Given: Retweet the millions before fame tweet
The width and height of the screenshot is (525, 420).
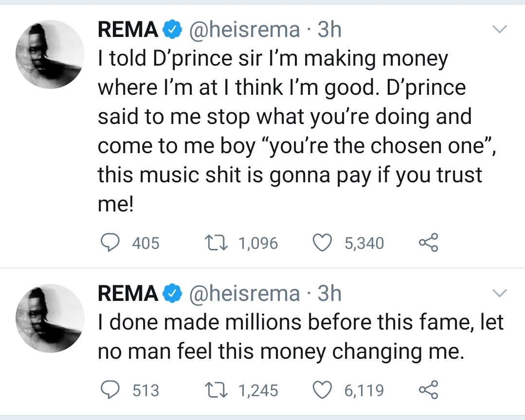Looking at the screenshot, I should (x=216, y=390).
